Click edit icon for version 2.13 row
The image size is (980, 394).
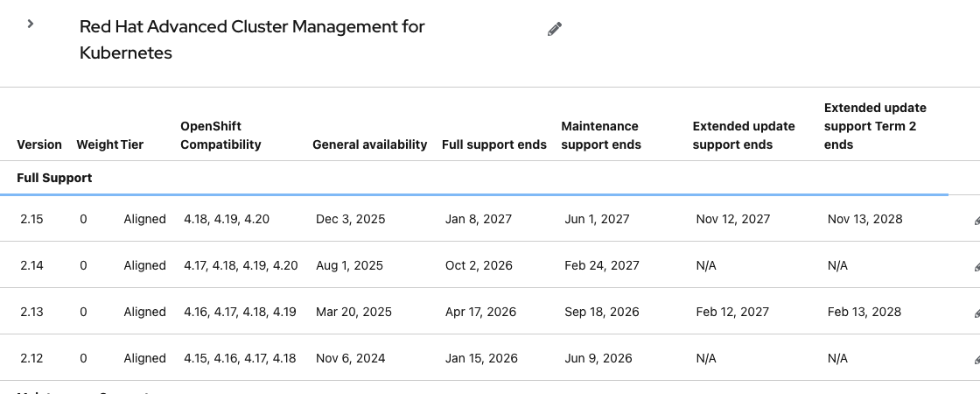[x=976, y=313]
